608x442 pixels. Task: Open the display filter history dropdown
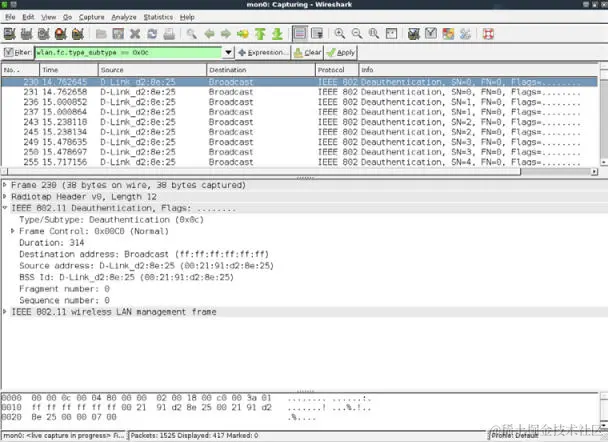228,52
